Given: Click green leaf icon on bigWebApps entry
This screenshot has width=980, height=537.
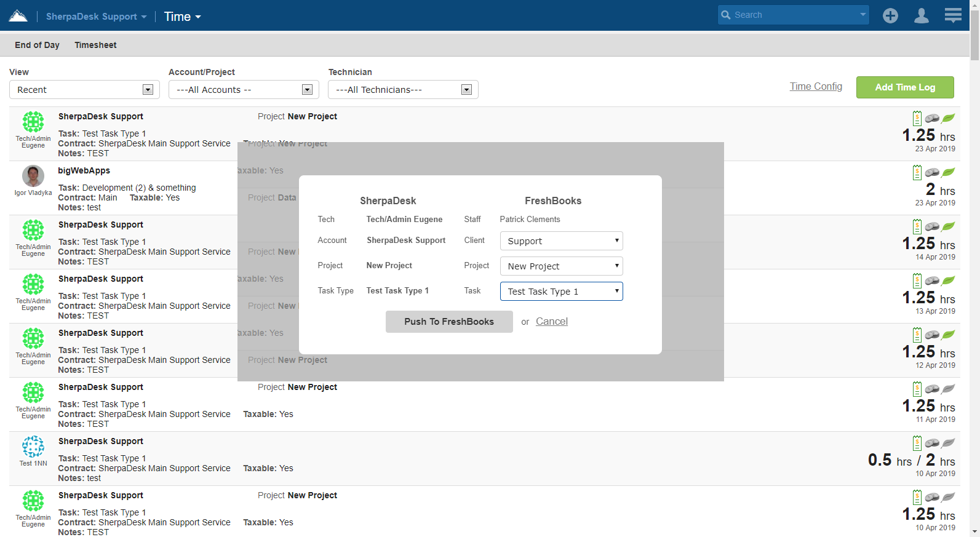Looking at the screenshot, I should coord(949,173).
